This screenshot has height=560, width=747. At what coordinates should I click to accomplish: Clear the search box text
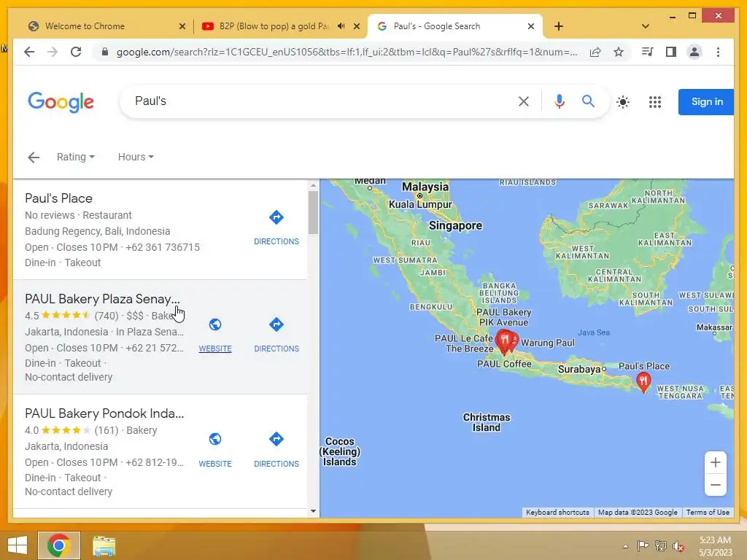point(524,101)
